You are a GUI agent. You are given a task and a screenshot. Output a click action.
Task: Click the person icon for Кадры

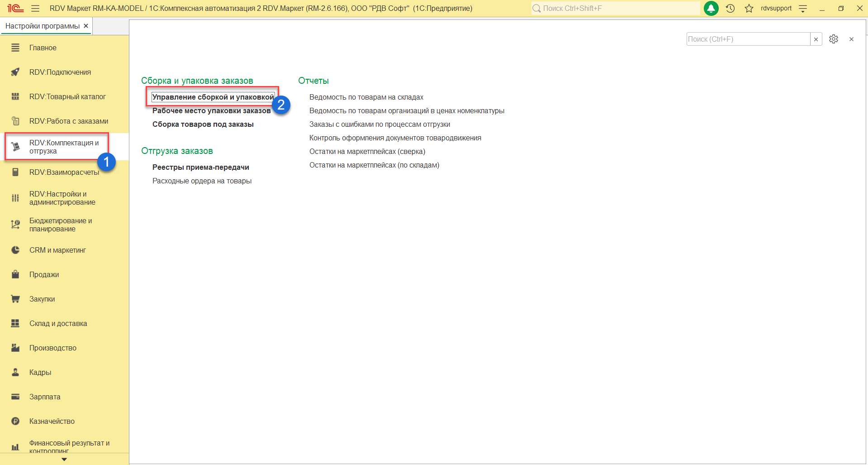pyautogui.click(x=15, y=372)
